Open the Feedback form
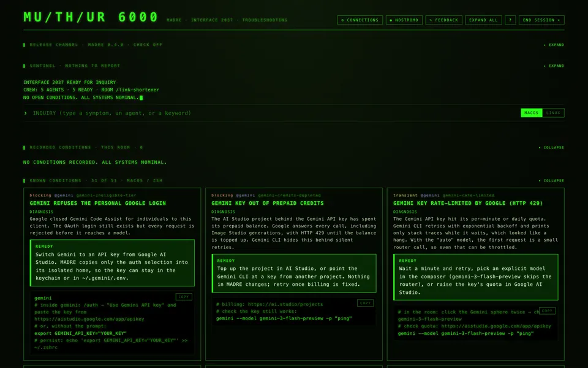588x368 pixels. click(x=443, y=20)
